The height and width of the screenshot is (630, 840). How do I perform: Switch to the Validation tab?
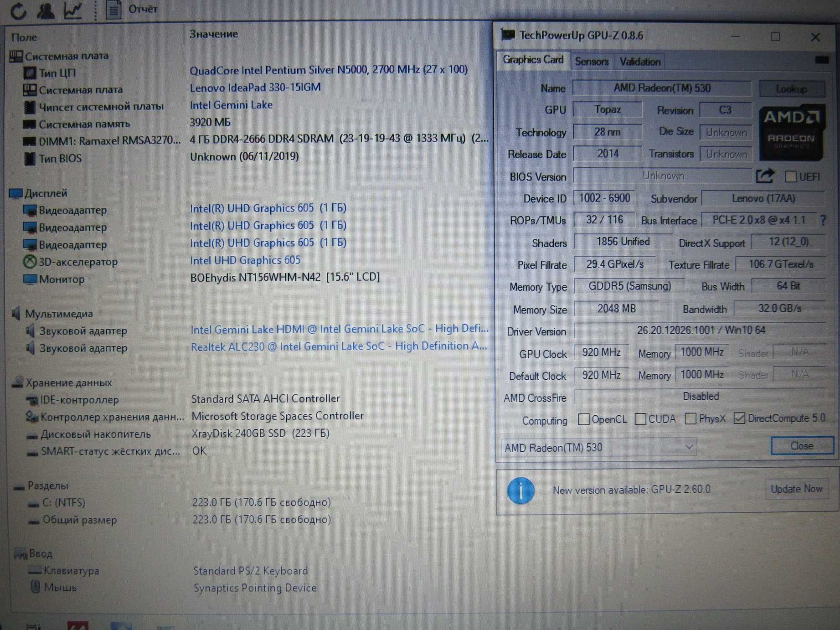(x=639, y=62)
